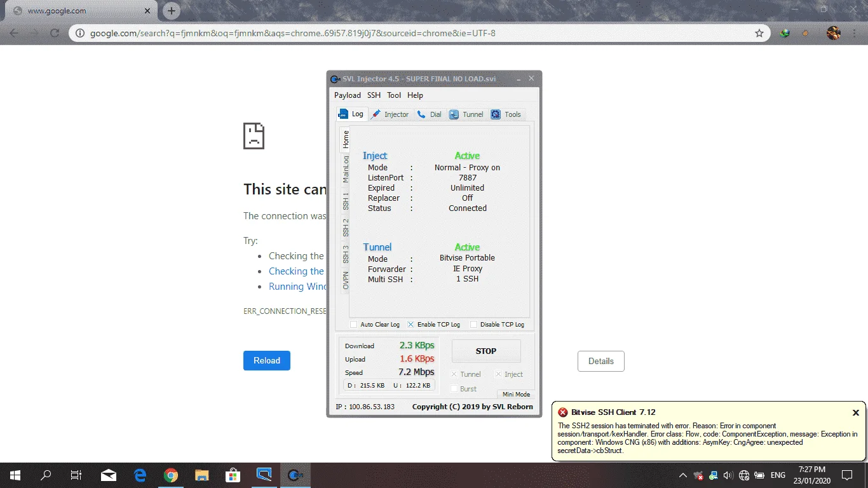
Task: Switch to the Tunnel tab
Action: coord(466,114)
